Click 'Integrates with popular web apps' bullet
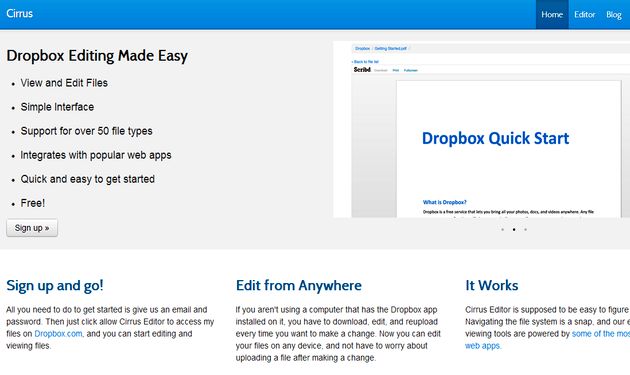 [x=96, y=155]
